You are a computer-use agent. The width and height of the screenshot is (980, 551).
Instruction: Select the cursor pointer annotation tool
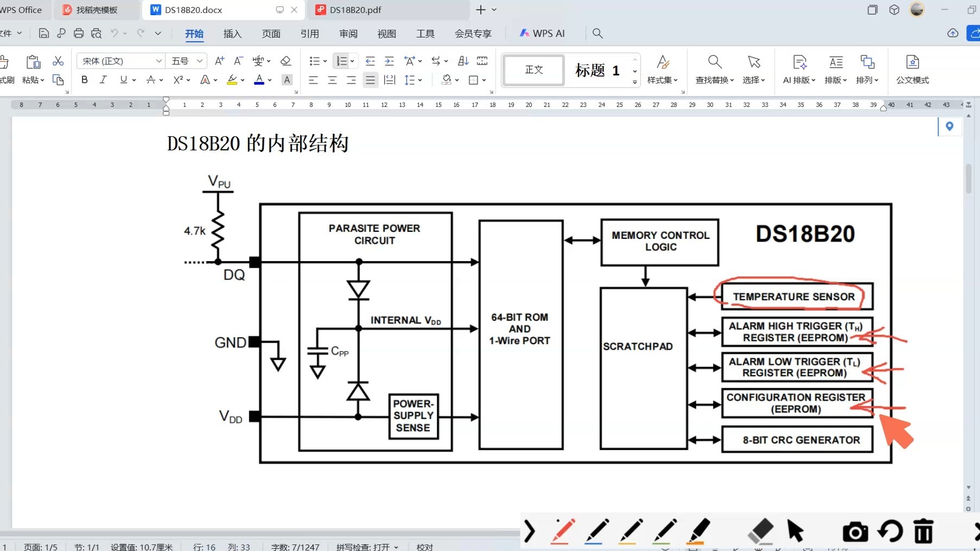click(796, 531)
